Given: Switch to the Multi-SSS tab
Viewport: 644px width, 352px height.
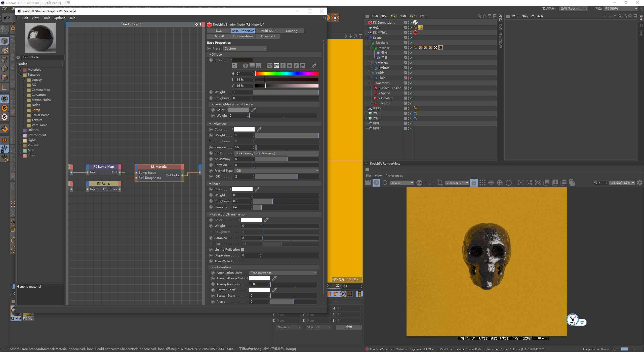Looking at the screenshot, I should click(x=267, y=31).
